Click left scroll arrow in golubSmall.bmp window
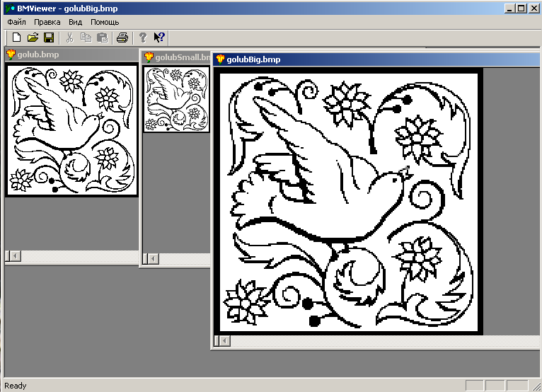542x392 pixels. 153,258
